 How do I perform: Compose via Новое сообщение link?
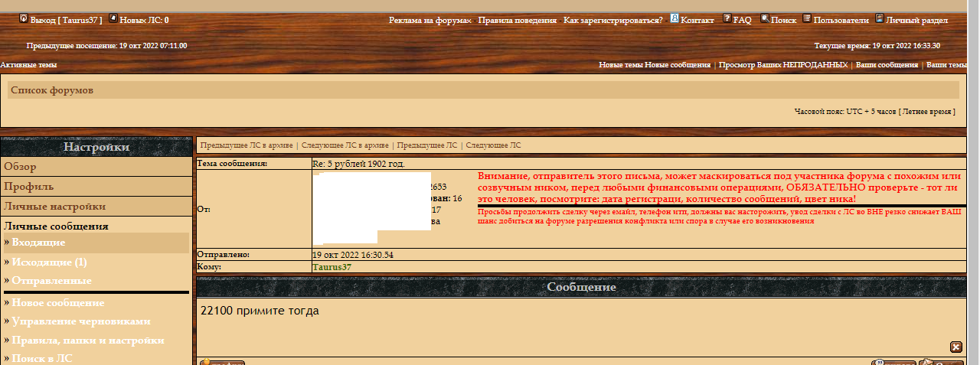pyautogui.click(x=57, y=302)
